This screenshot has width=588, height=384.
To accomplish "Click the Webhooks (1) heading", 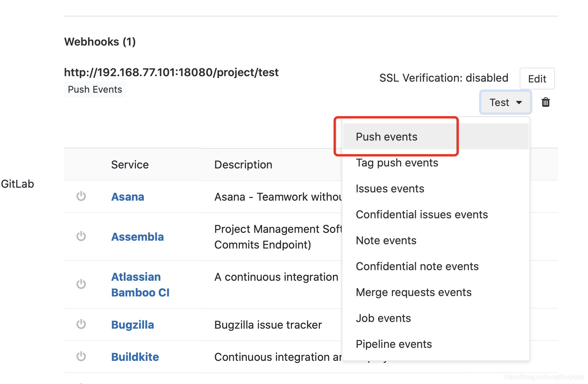I will (100, 42).
